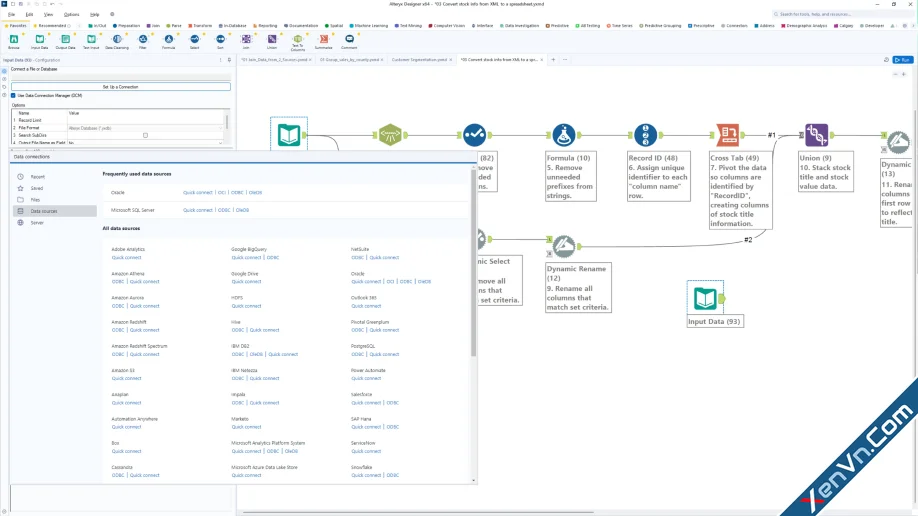Open the globe icon next to Help

point(112,14)
